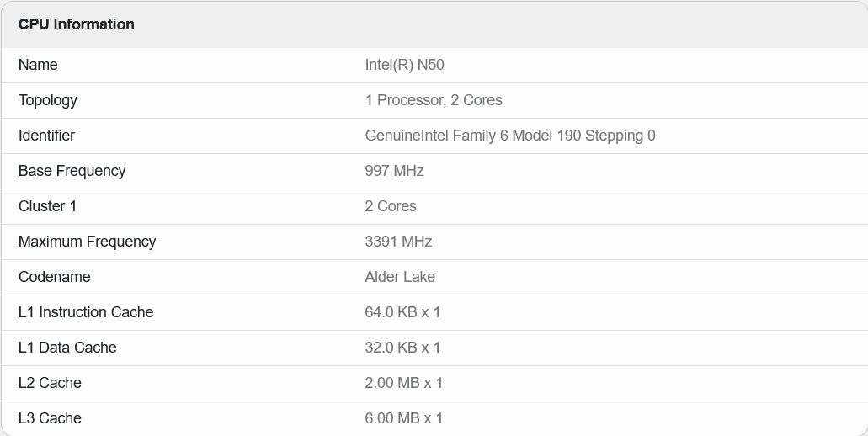Select the Alder Lake codename value

400,277
